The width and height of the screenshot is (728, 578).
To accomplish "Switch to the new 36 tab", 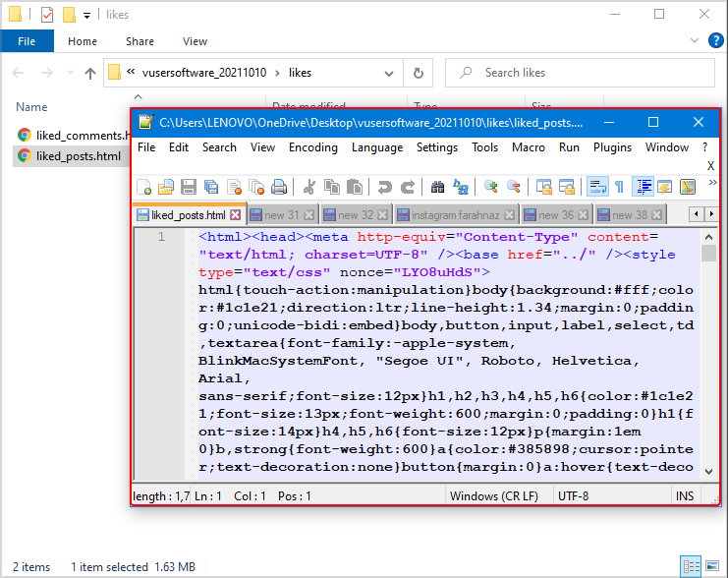I will coord(556,215).
